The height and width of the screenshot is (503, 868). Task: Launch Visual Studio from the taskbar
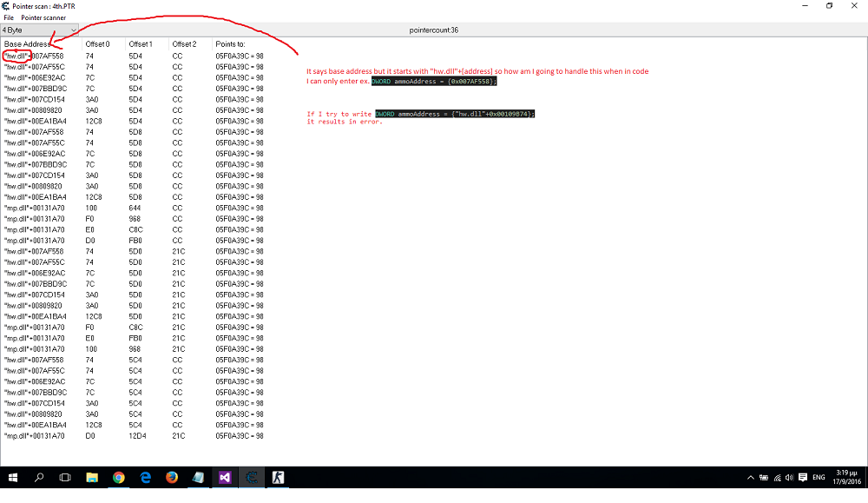click(x=225, y=477)
